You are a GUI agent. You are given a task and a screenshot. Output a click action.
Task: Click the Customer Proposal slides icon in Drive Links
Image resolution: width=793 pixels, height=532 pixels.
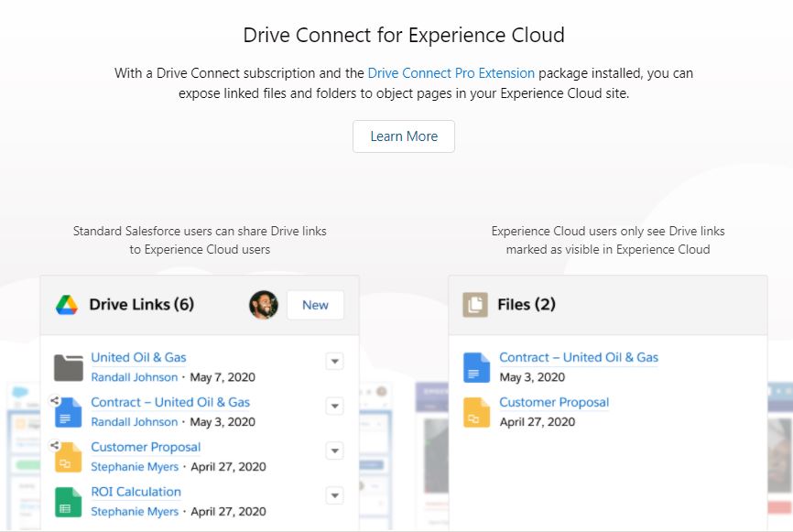pos(69,457)
